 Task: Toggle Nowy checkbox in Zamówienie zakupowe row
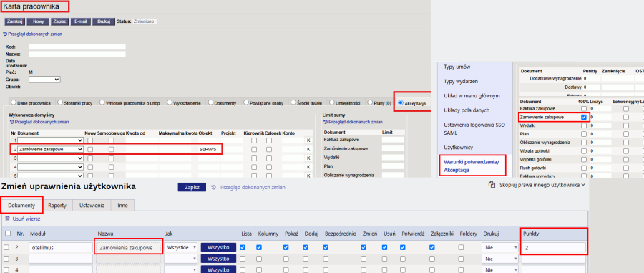pos(90,149)
